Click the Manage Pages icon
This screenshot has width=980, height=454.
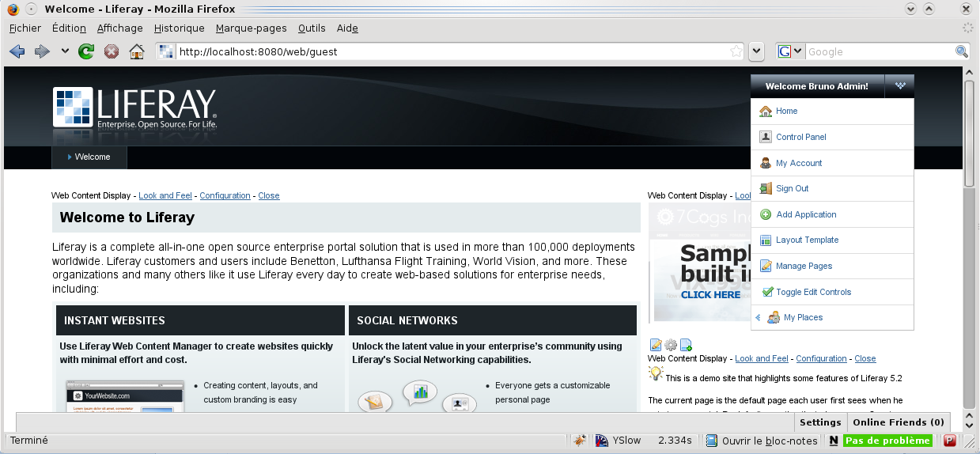pyautogui.click(x=765, y=266)
